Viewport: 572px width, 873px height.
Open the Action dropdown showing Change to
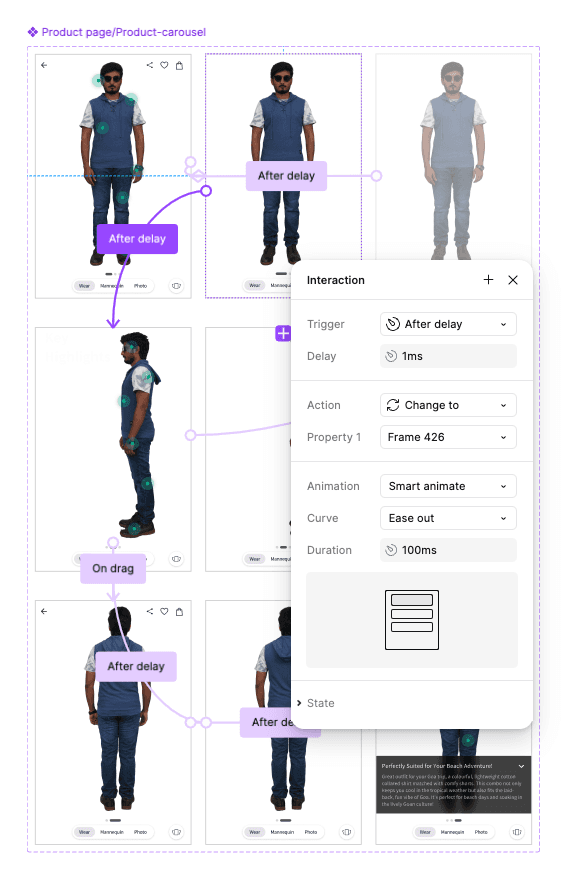tap(448, 405)
